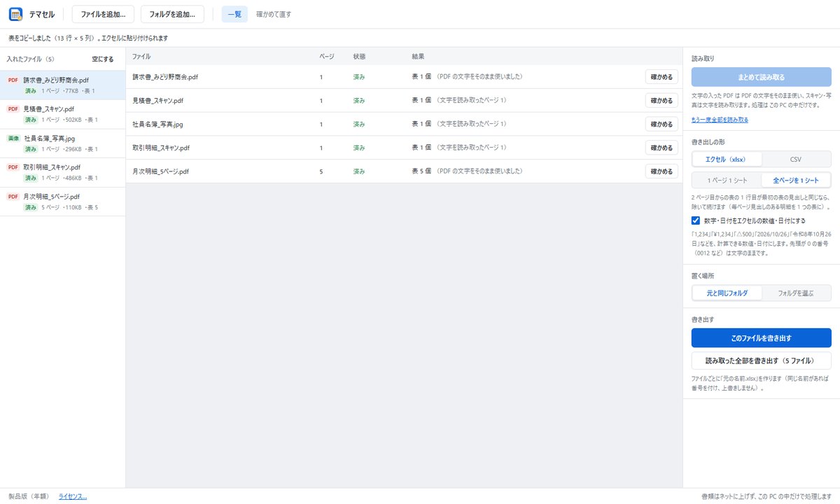Click the まとめて読み取る button

tap(761, 77)
